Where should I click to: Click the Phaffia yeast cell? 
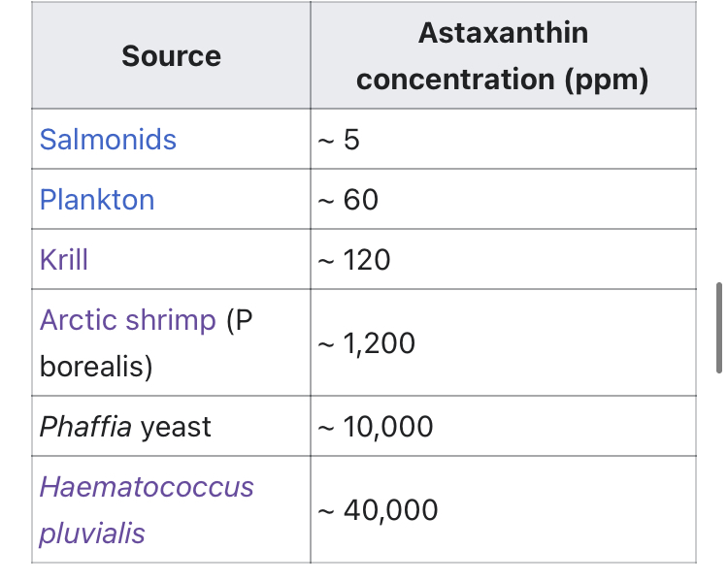point(171,426)
